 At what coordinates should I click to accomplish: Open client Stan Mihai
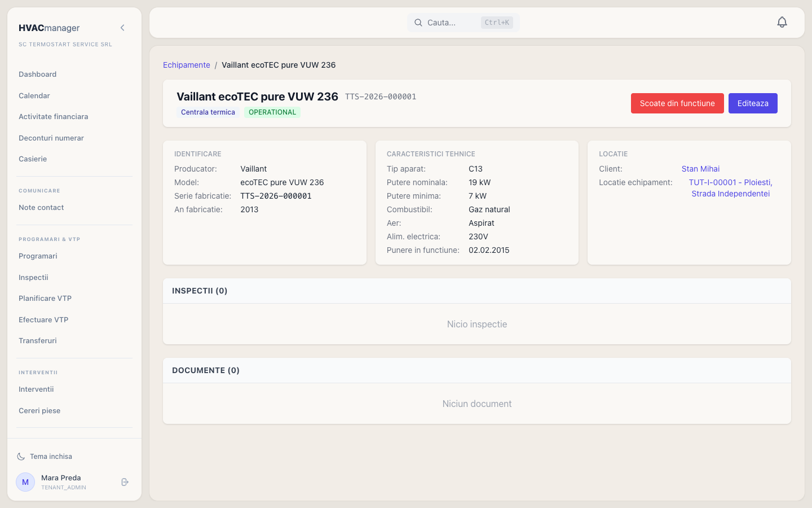(x=700, y=169)
